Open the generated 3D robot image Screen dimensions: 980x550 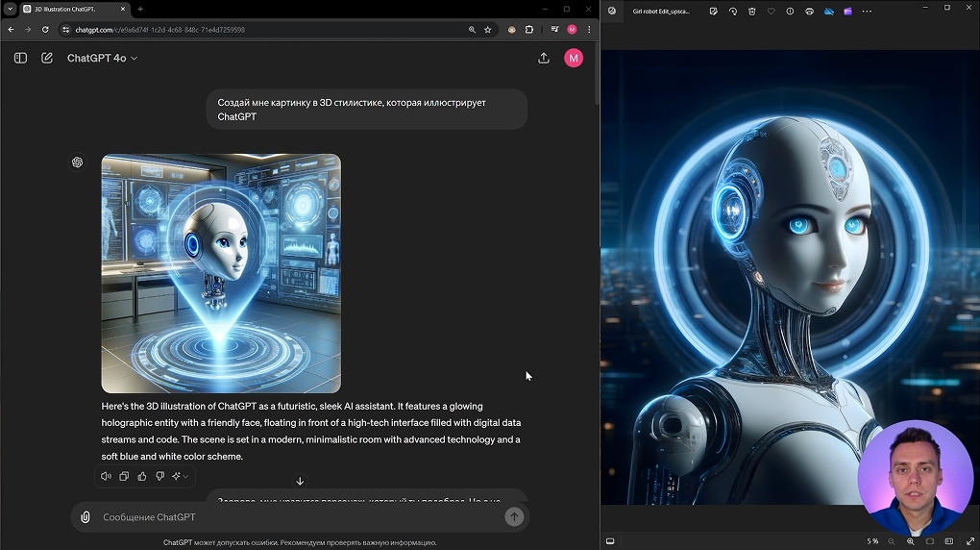click(221, 273)
